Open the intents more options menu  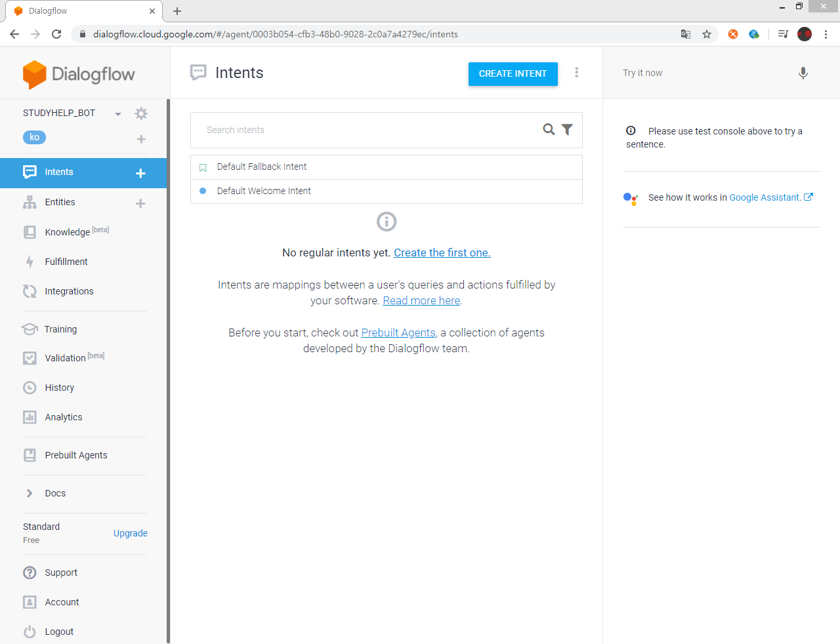pos(577,72)
